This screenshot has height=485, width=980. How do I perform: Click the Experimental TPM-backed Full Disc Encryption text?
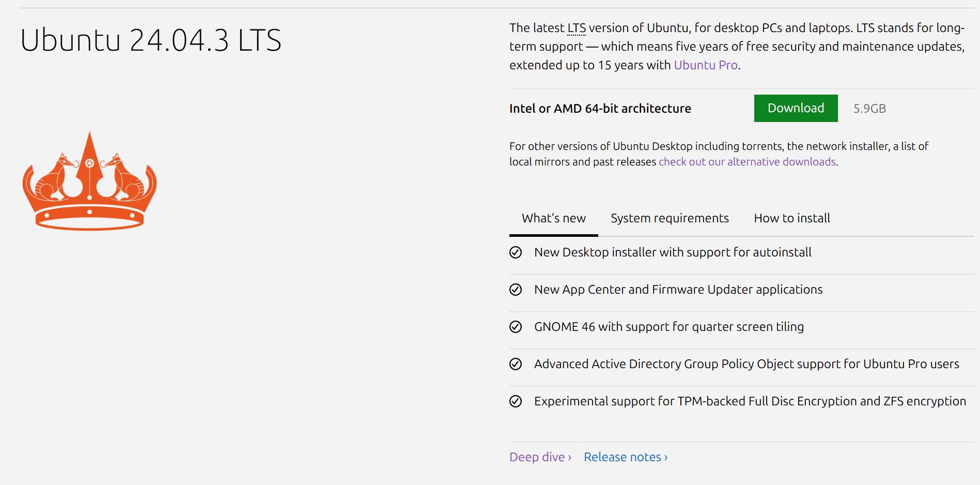(x=750, y=401)
